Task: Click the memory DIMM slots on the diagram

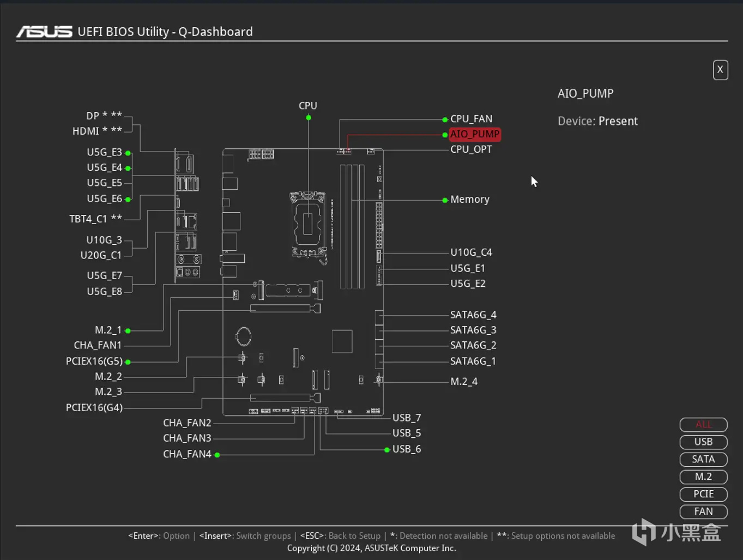Action: [353, 226]
